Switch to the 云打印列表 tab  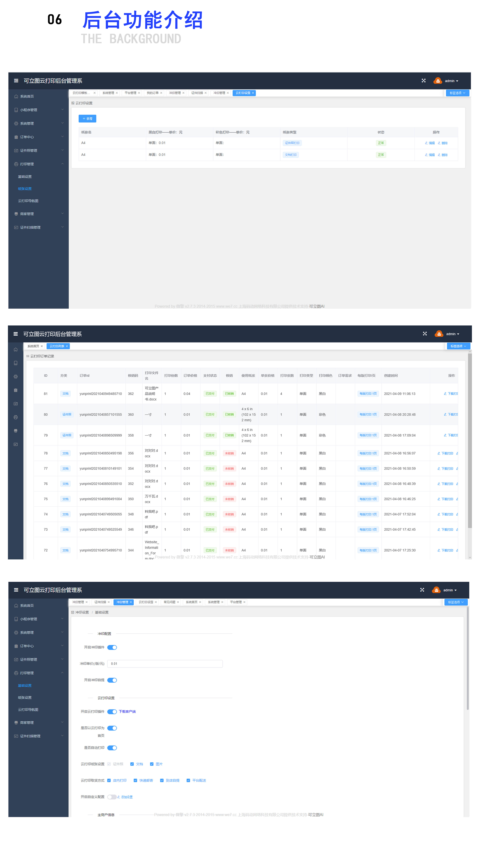coord(57,346)
